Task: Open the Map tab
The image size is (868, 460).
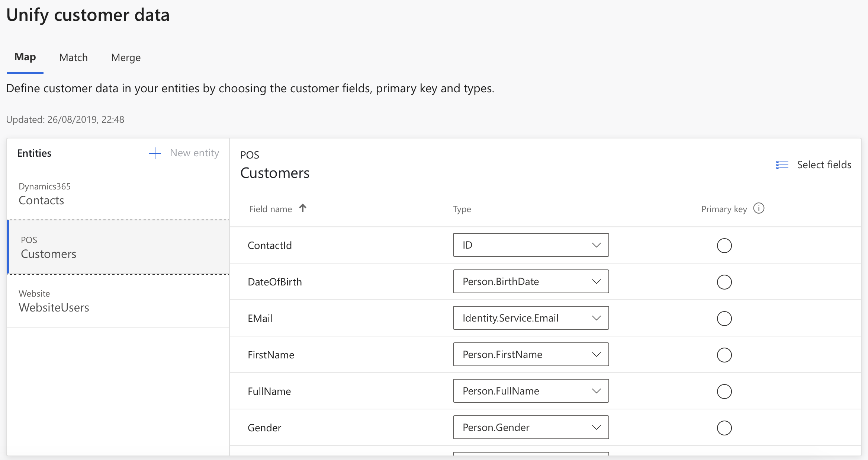Action: pos(25,57)
